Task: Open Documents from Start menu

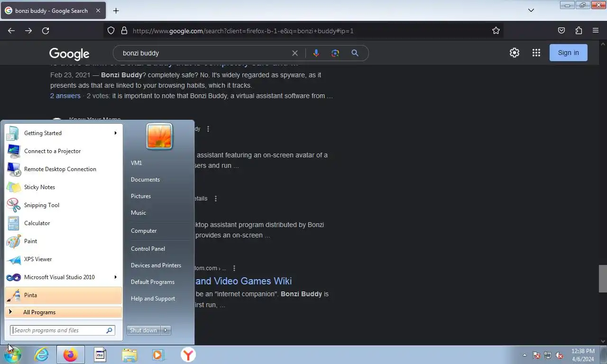Action: 145,180
